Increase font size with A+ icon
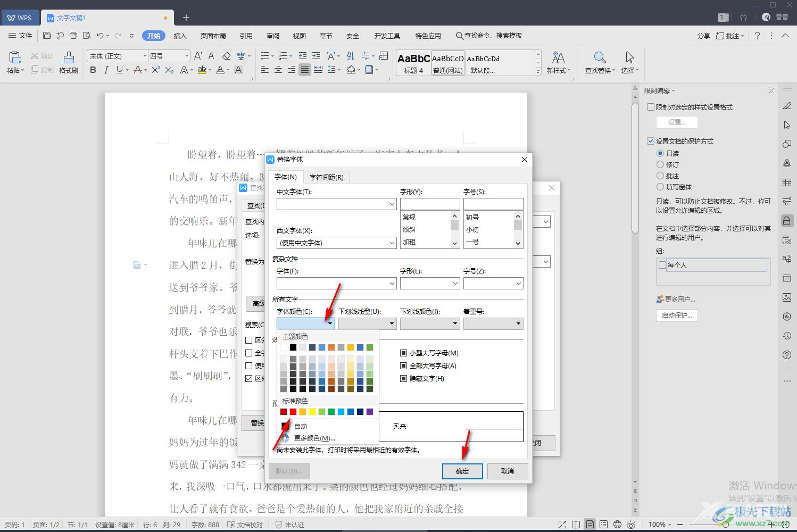 click(x=198, y=56)
